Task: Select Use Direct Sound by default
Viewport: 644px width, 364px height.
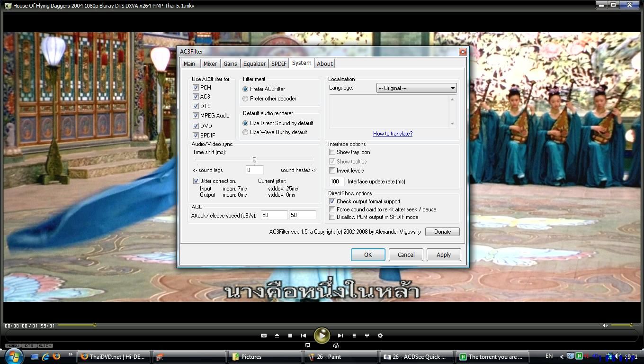Action: point(245,123)
